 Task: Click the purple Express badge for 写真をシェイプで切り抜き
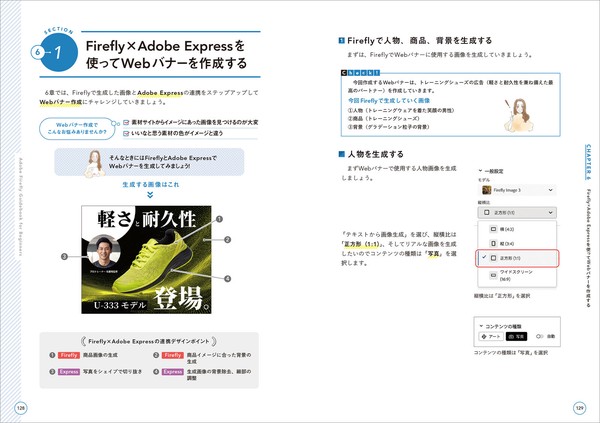69,372
